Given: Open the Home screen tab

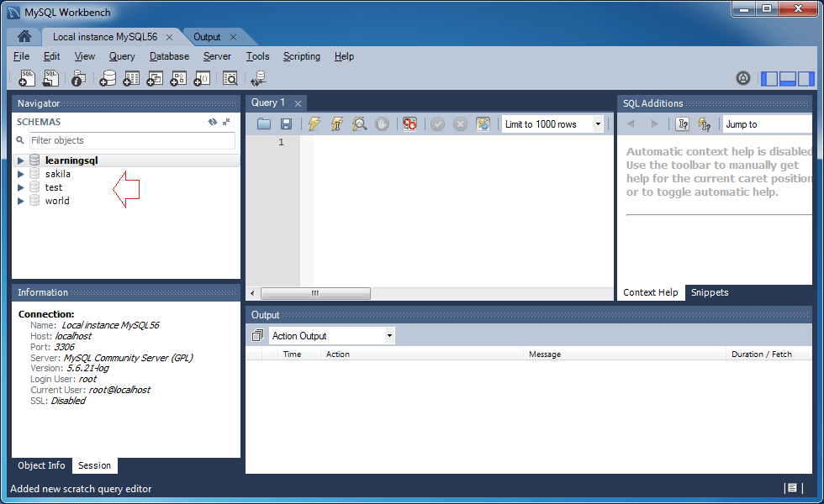Looking at the screenshot, I should pos(24,36).
